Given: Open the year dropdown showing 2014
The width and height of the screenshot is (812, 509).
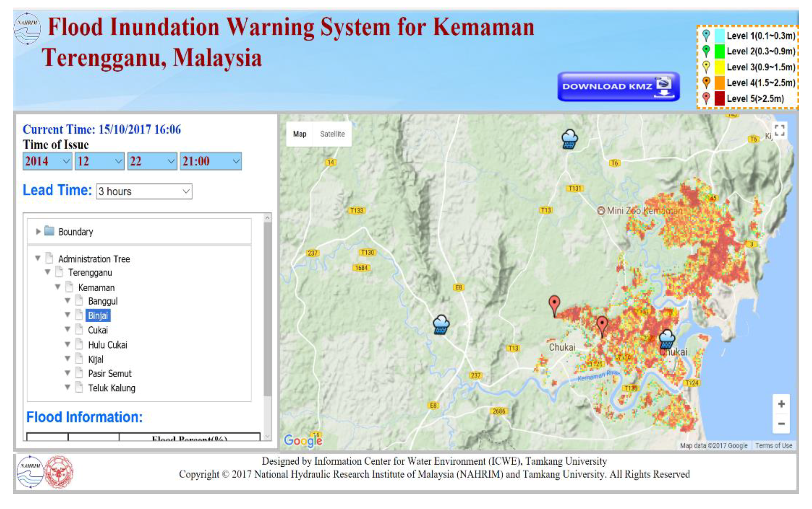Looking at the screenshot, I should pyautogui.click(x=47, y=161).
